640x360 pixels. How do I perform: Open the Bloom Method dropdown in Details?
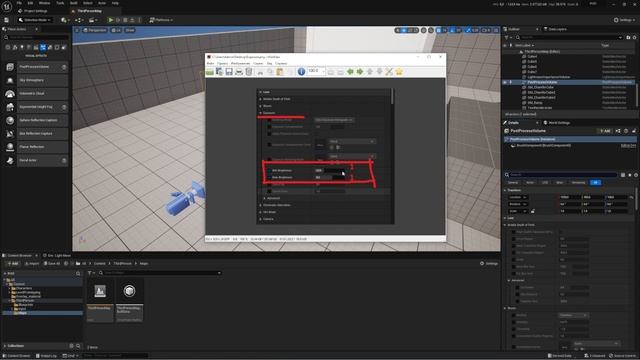pos(573,315)
